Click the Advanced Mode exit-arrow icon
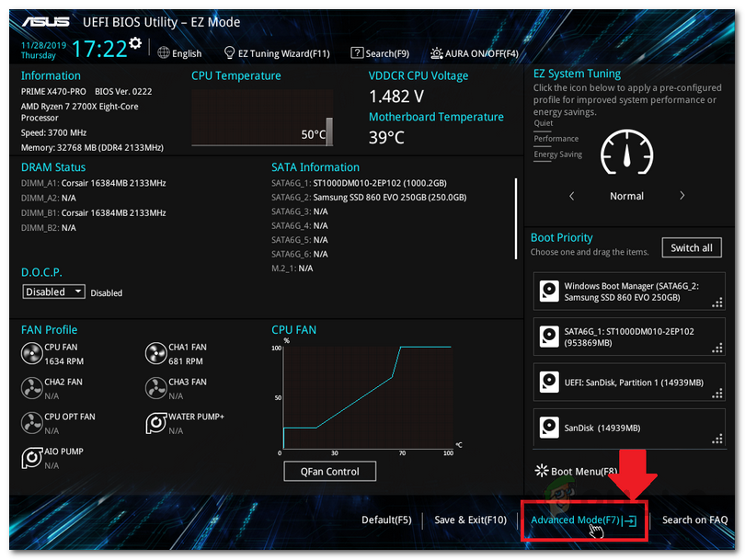745x560 pixels. (x=629, y=520)
